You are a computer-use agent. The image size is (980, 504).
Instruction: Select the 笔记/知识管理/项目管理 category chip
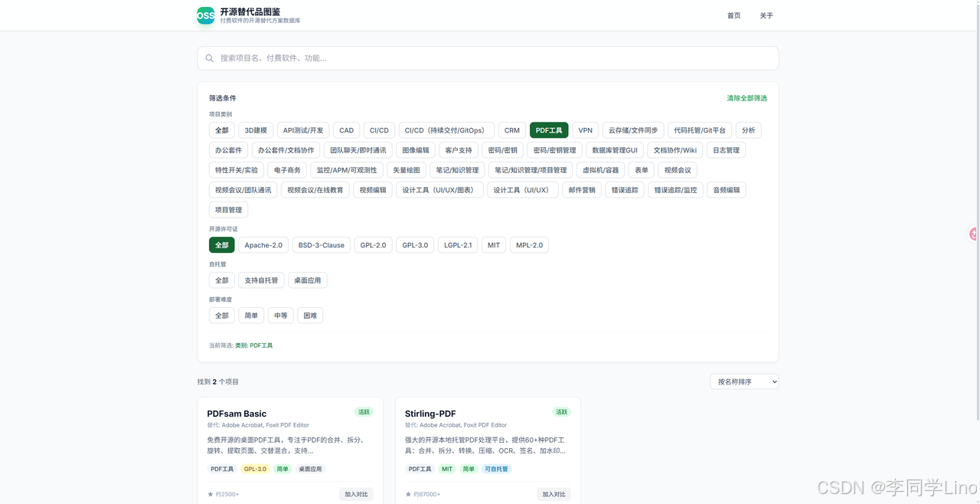[531, 170]
